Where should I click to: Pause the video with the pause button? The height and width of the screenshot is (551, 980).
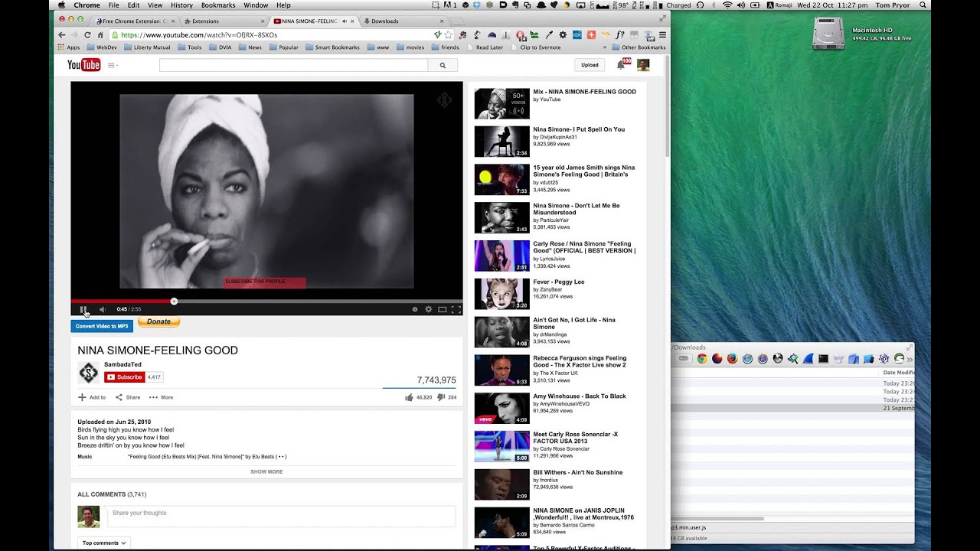click(83, 309)
